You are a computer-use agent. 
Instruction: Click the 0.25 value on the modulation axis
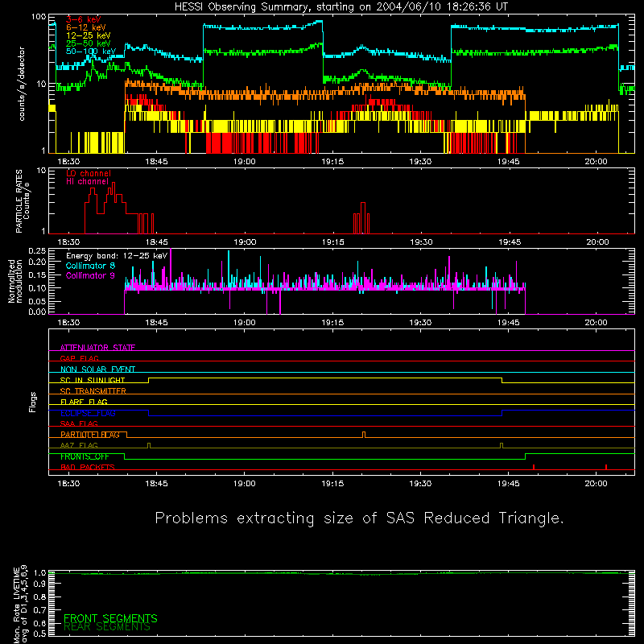pos(37,250)
